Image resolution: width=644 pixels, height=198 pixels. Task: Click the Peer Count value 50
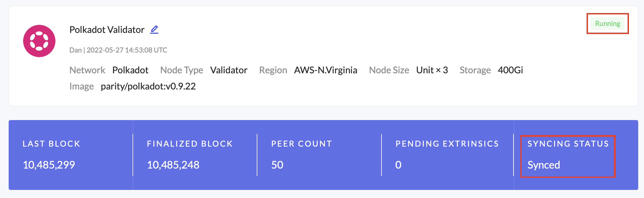coord(277,165)
